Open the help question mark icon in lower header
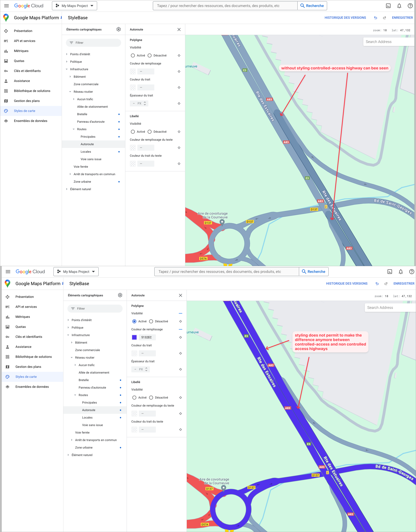Screen dimensions: 416x532 point(412,272)
